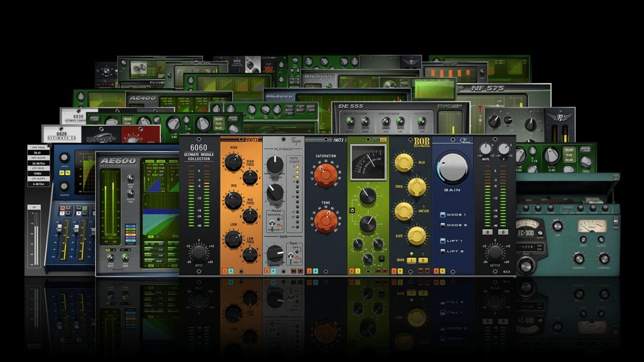Select module slot 1 button on E671
The image size is (644, 362).
[x=224, y=271]
